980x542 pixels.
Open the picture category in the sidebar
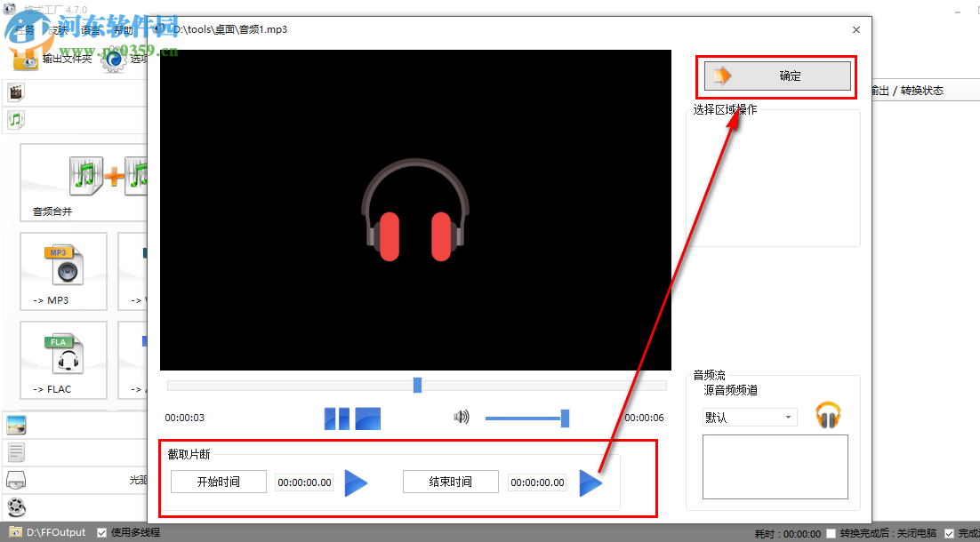pyautogui.click(x=15, y=426)
